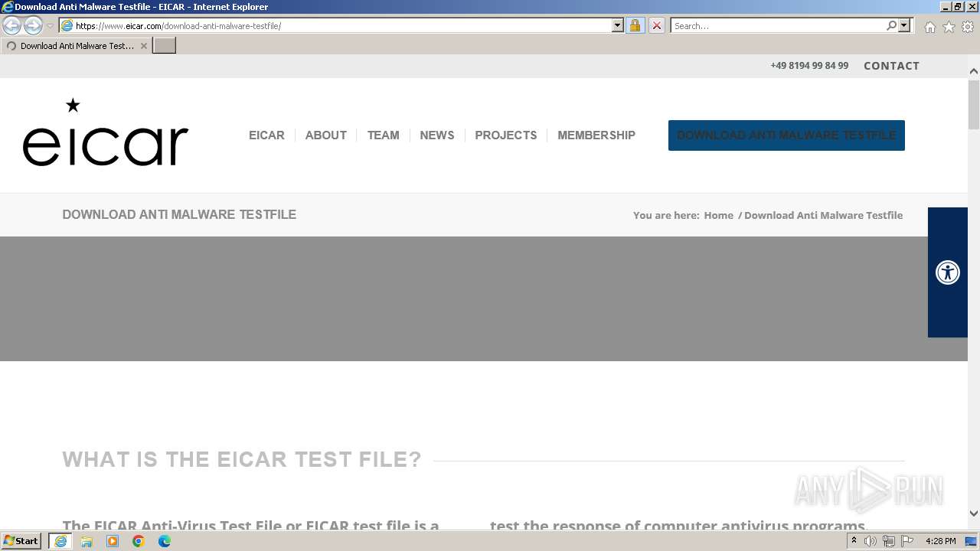Viewport: 980px width, 551px height.
Task: Open the search provider dropdown arrow
Action: 904,26
